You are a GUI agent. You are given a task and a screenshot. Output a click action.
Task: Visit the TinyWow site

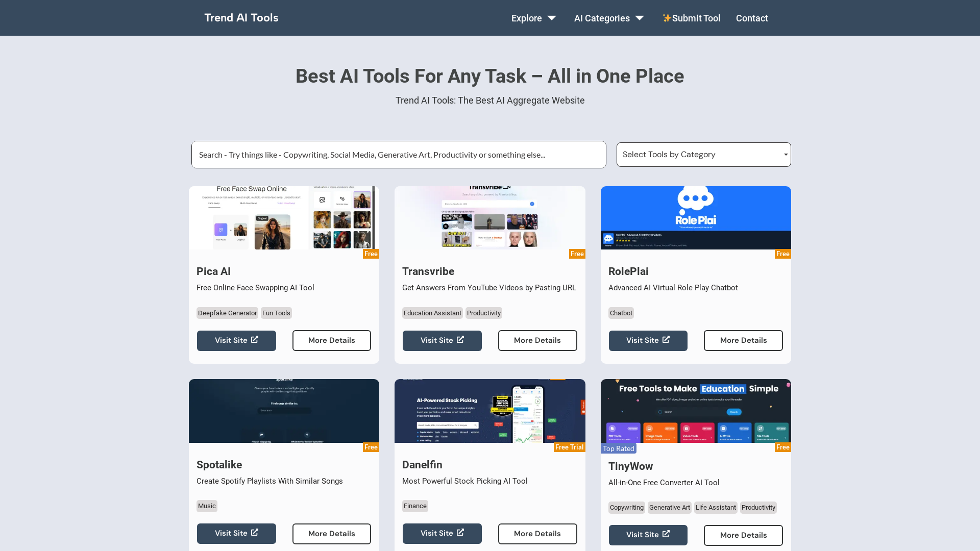click(648, 535)
